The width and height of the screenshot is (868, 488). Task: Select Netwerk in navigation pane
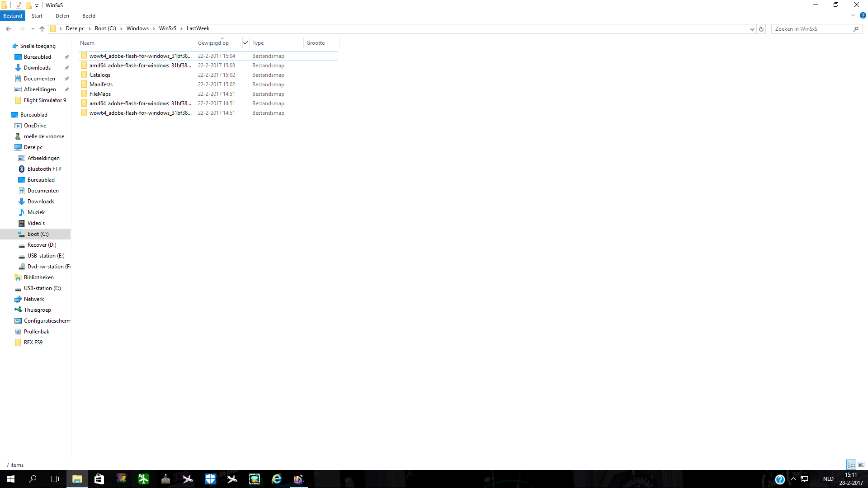coord(34,299)
